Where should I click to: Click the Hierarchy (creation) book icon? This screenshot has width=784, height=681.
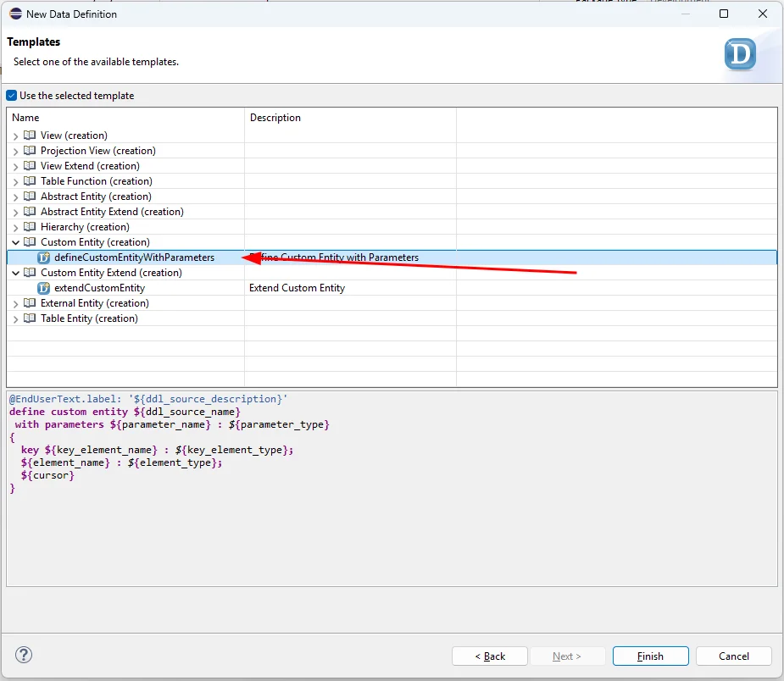[30, 226]
